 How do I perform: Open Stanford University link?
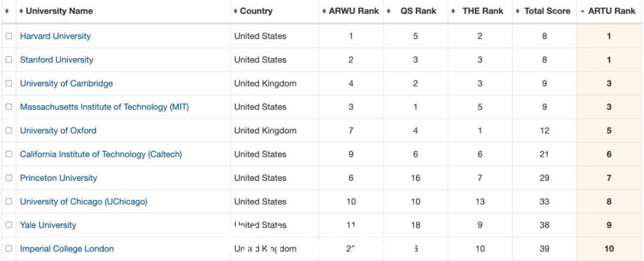[x=57, y=60]
